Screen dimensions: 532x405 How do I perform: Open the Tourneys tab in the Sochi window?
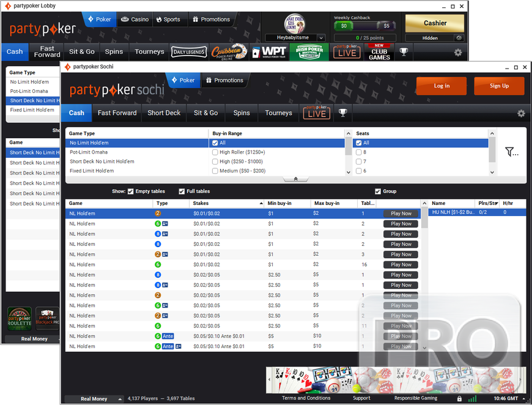click(x=278, y=113)
